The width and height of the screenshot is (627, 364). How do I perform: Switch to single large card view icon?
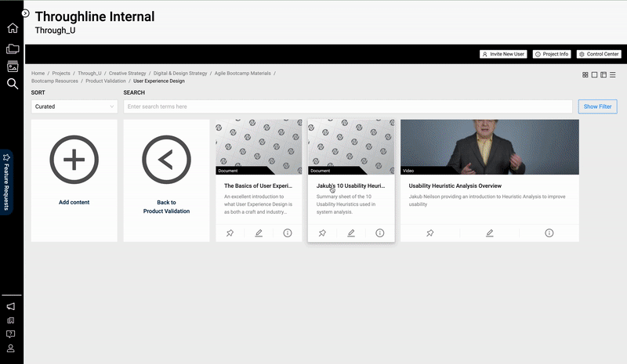(594, 74)
